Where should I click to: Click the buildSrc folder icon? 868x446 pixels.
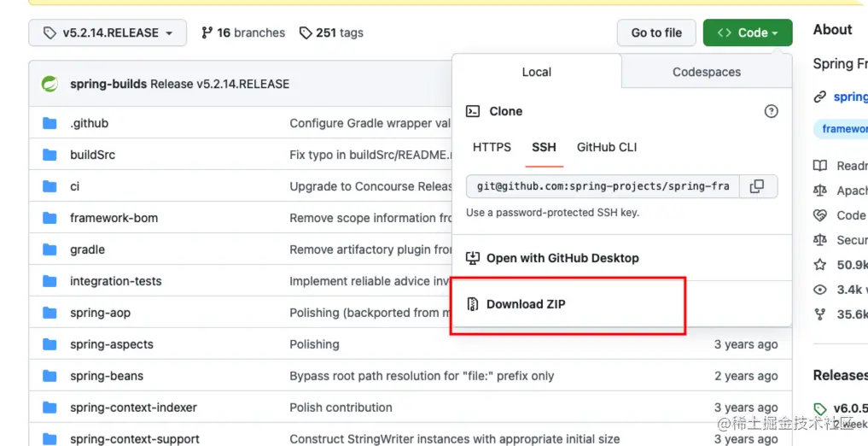click(50, 155)
